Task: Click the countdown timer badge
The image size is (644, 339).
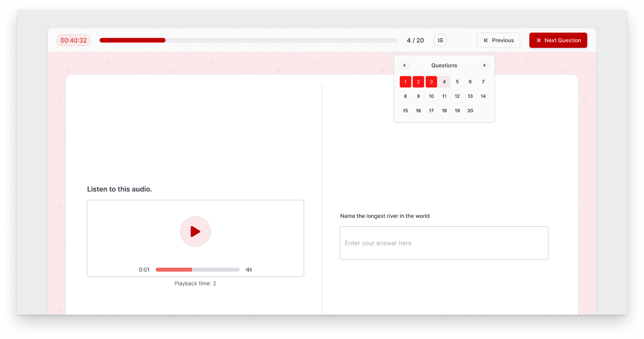Action: pos(73,40)
